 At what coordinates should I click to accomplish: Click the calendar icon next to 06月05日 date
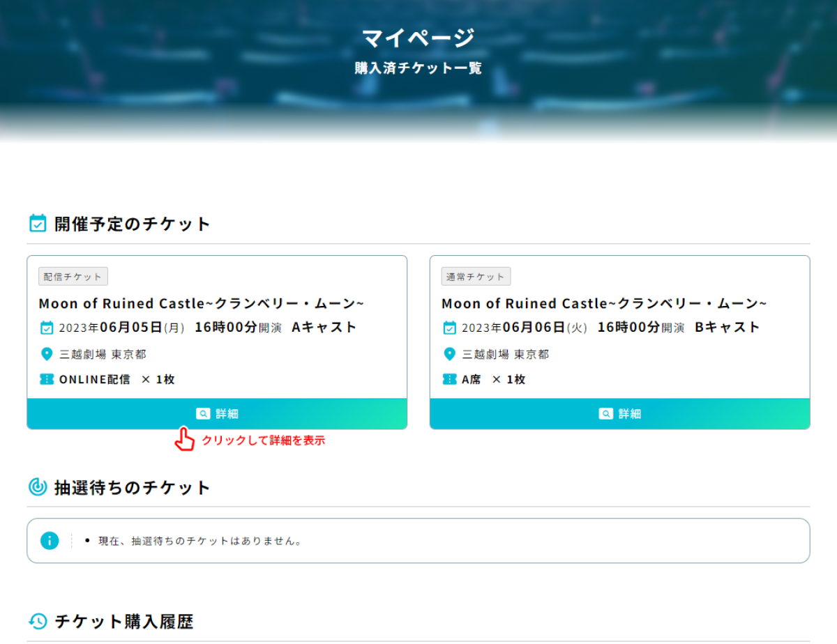(x=47, y=328)
